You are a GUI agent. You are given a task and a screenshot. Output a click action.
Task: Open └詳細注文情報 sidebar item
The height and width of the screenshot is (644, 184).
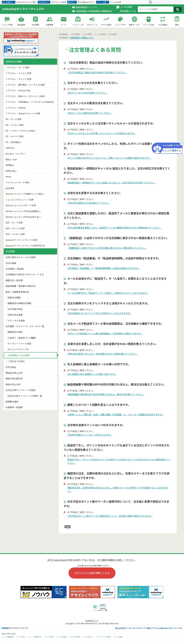coord(30,297)
